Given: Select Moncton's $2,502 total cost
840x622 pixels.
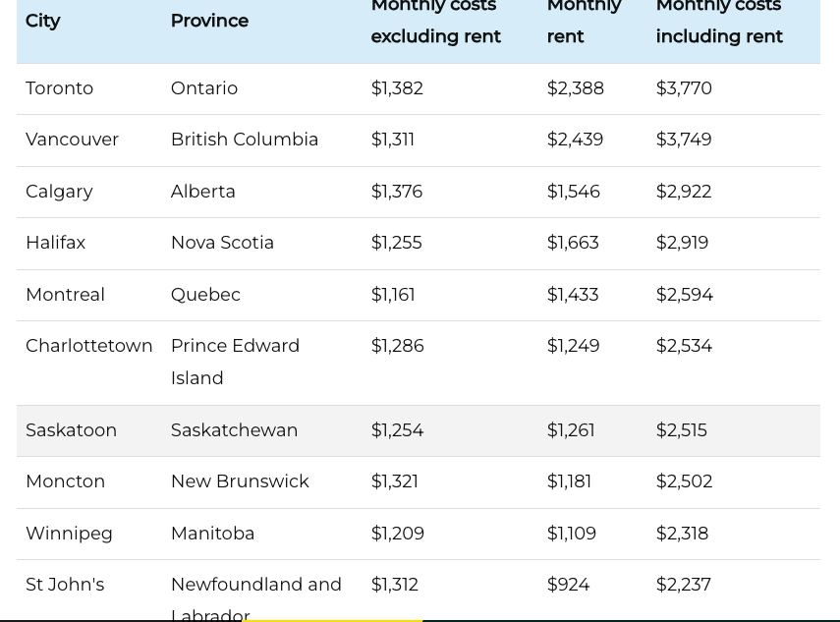Looking at the screenshot, I should point(685,481).
